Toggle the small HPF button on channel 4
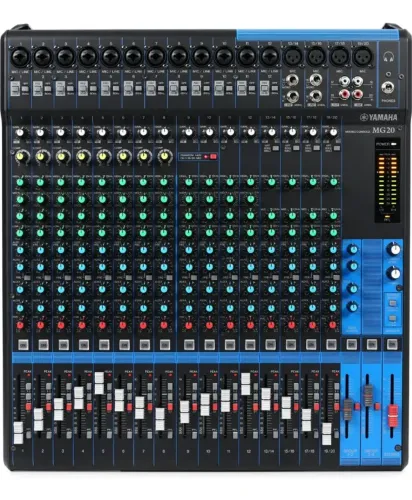The width and height of the screenshot is (412, 500). pos(93,89)
